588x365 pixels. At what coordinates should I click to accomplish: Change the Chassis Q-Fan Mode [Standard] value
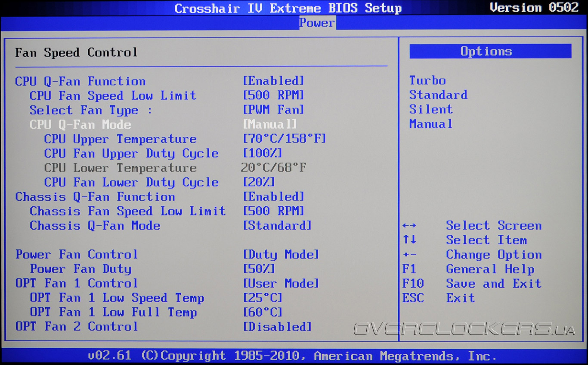pos(277,225)
